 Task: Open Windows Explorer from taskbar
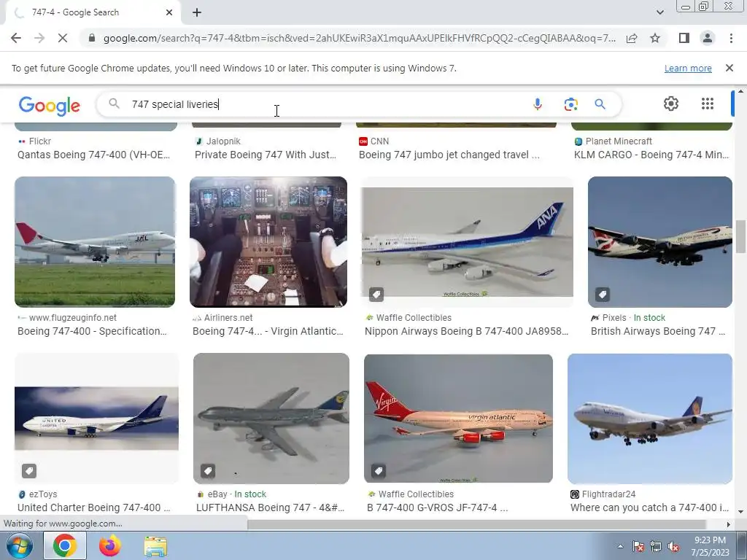point(155,546)
